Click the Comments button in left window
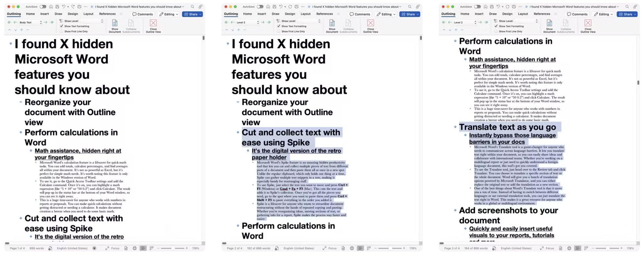The width and height of the screenshot is (644, 255). coord(143,14)
